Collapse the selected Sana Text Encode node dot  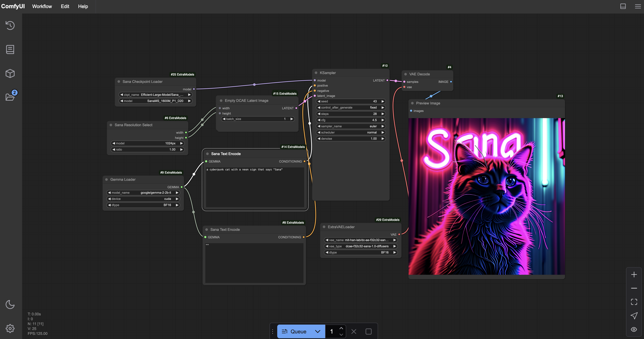click(208, 154)
